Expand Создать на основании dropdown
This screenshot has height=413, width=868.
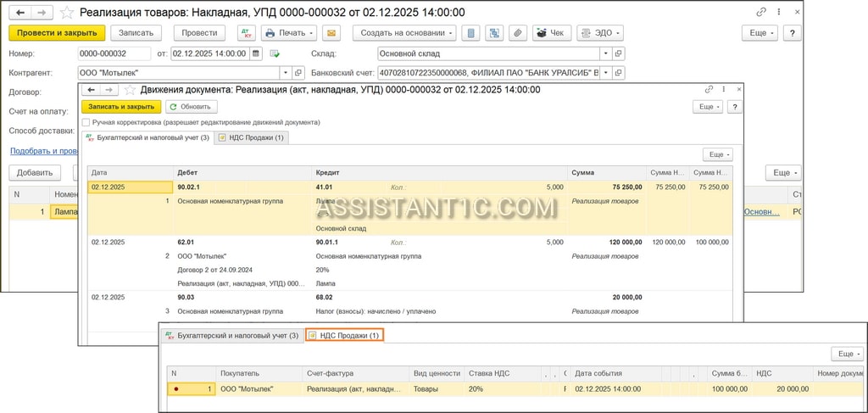[x=404, y=33]
